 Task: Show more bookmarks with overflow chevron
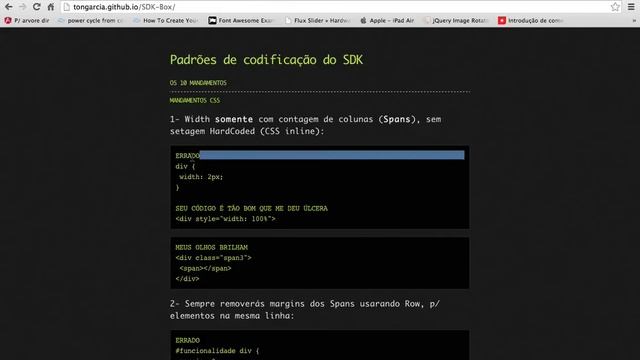[x=634, y=20]
